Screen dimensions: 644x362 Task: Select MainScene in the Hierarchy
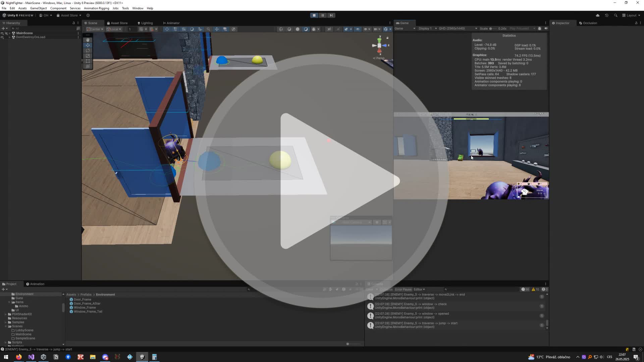tap(24, 33)
